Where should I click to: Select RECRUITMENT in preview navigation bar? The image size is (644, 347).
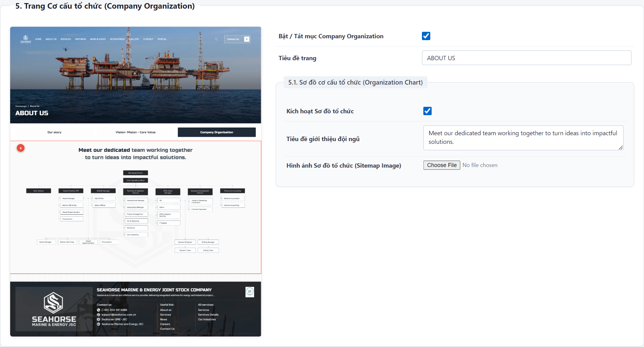click(x=118, y=39)
